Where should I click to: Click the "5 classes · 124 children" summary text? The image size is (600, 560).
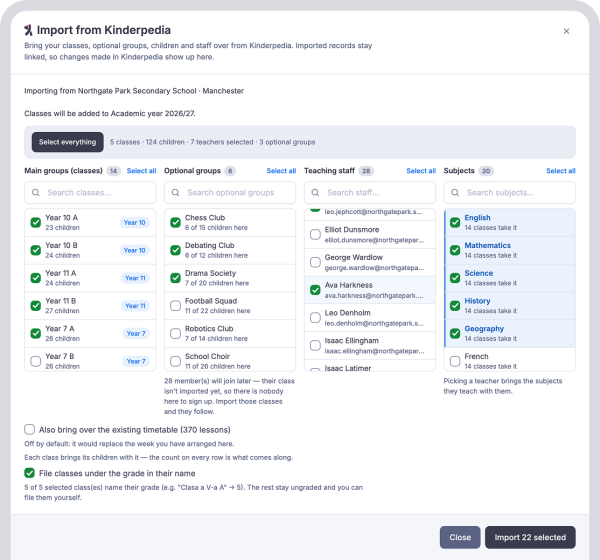tap(147, 142)
